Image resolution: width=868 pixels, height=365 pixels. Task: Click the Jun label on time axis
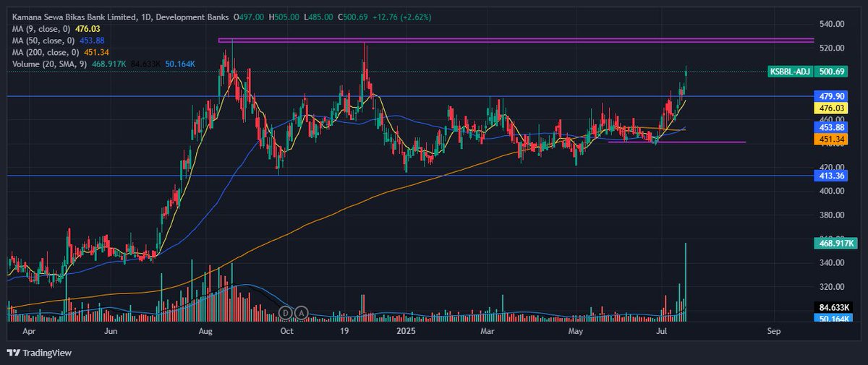point(111,331)
